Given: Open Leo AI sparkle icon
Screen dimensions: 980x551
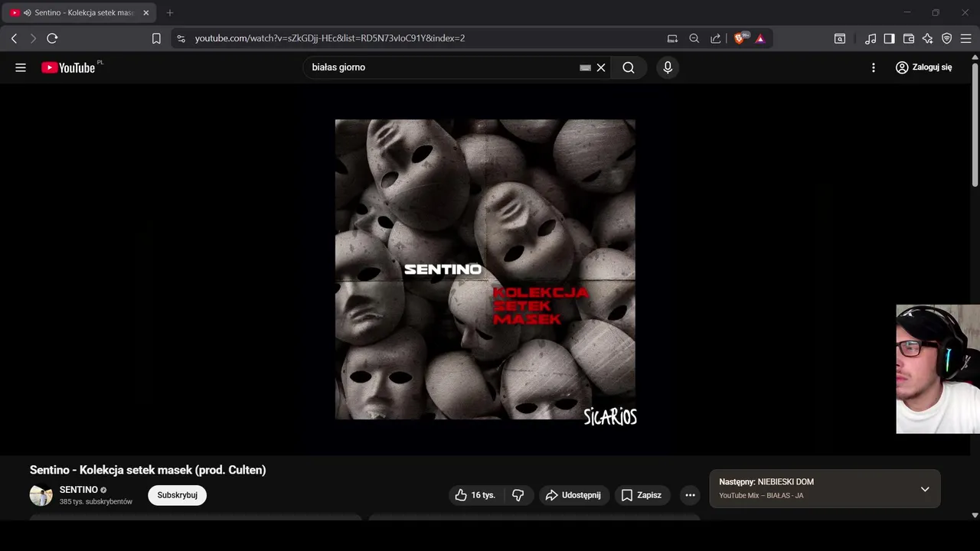Looking at the screenshot, I should click(x=927, y=38).
